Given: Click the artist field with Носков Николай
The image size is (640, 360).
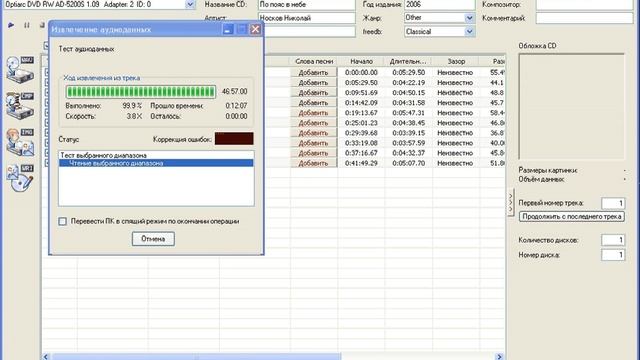Looking at the screenshot, I should click(306, 18).
